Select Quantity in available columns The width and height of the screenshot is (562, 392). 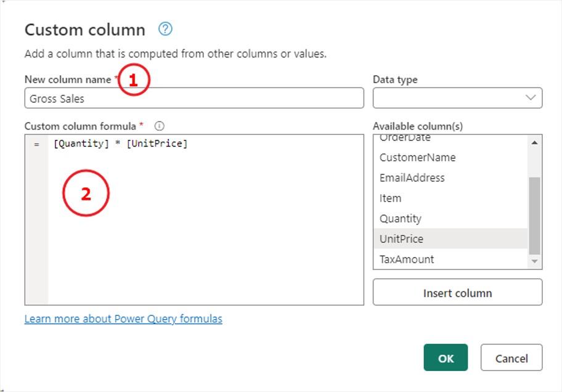(450, 218)
